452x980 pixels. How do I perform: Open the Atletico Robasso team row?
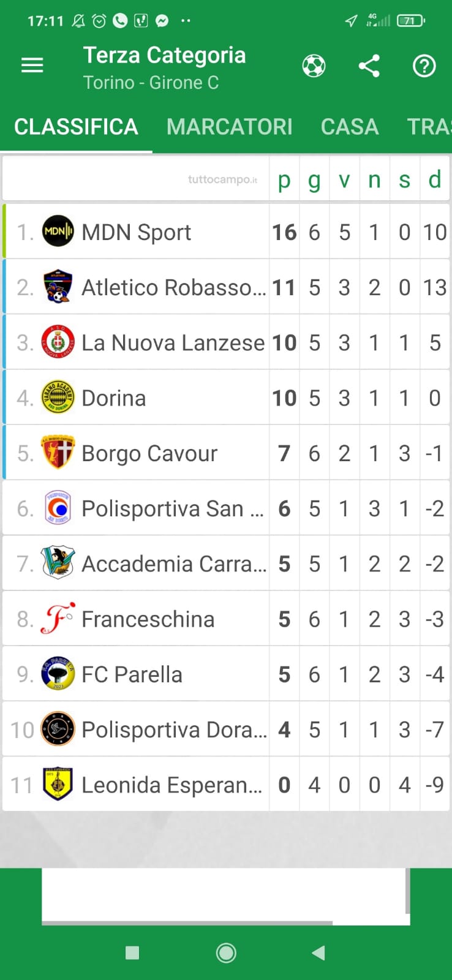point(173,287)
